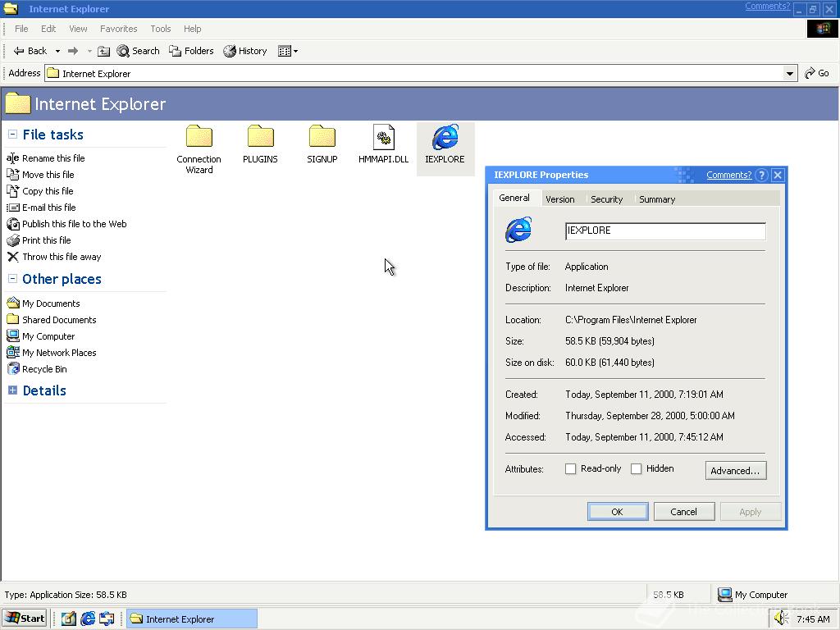Image resolution: width=840 pixels, height=630 pixels.
Task: Switch to the Security tab
Action: coord(606,199)
